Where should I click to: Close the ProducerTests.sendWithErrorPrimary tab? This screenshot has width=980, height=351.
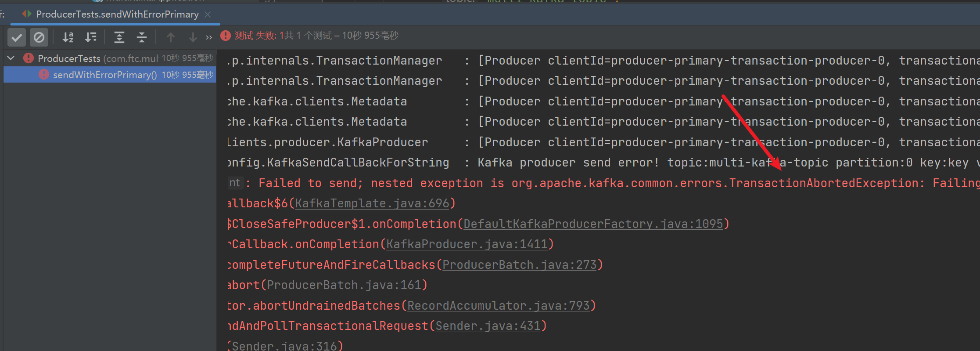click(208, 14)
